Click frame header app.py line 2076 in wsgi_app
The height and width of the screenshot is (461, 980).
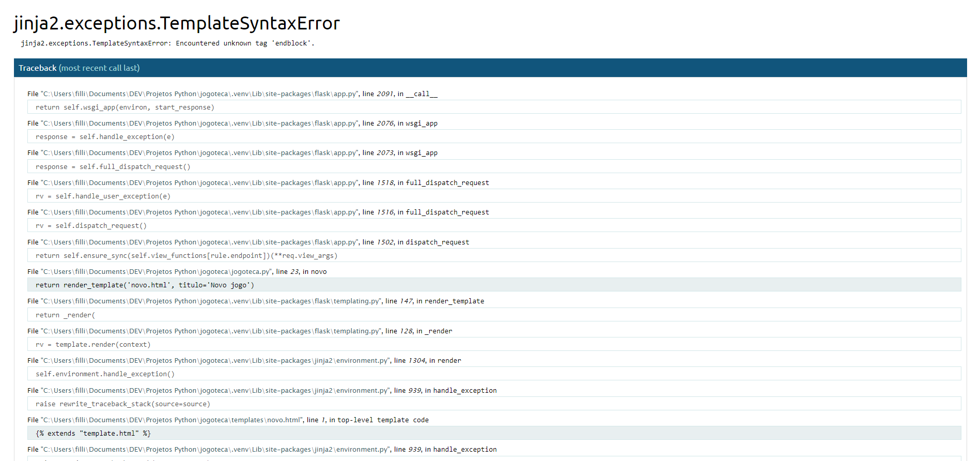(x=232, y=123)
